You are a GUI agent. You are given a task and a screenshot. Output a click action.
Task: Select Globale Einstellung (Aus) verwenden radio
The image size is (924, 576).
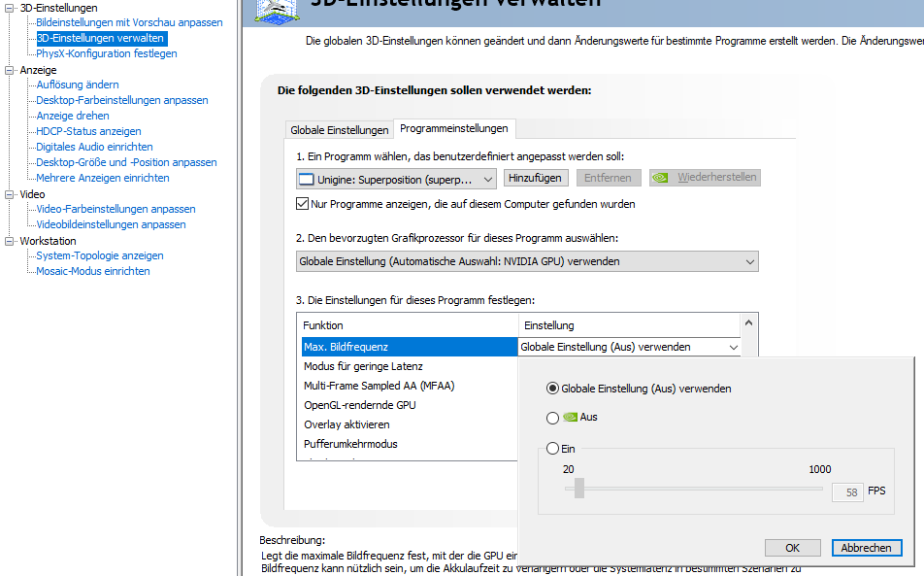pyautogui.click(x=552, y=389)
